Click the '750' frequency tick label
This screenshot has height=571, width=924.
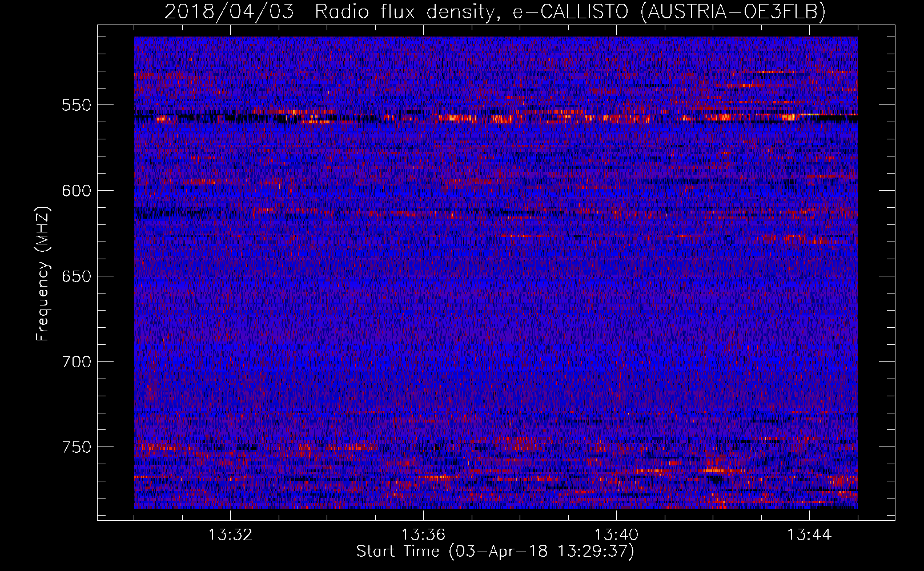tap(77, 447)
